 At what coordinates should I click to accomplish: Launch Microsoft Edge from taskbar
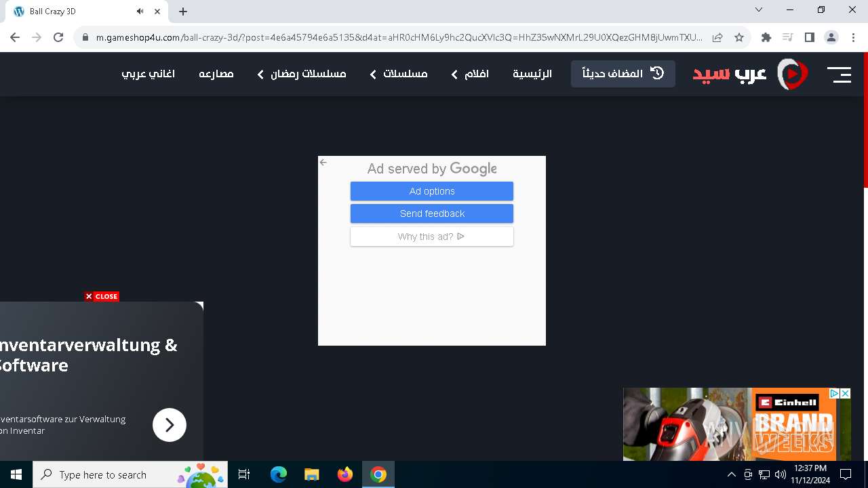click(279, 474)
